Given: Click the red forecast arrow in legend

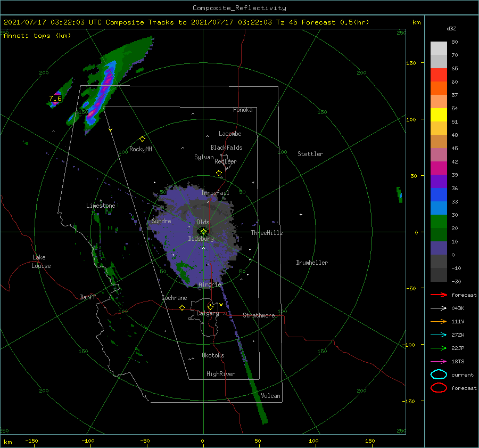Looking at the screenshot, I should coord(439,295).
